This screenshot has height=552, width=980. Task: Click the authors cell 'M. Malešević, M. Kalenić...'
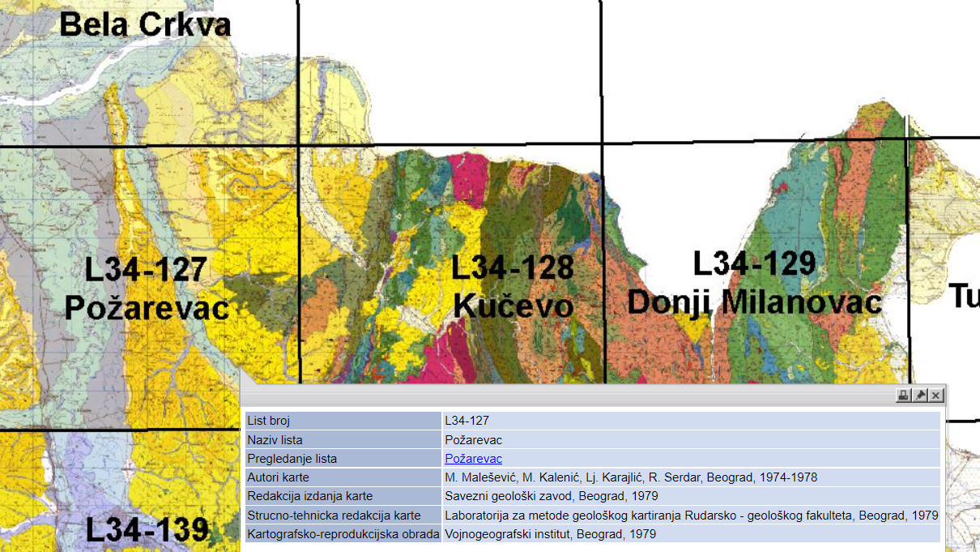(692, 477)
